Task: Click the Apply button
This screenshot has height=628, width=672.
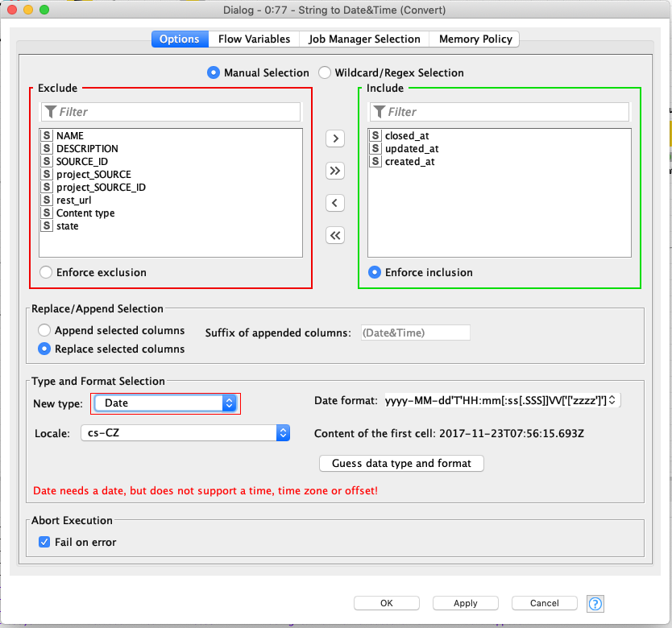Action: tap(465, 603)
